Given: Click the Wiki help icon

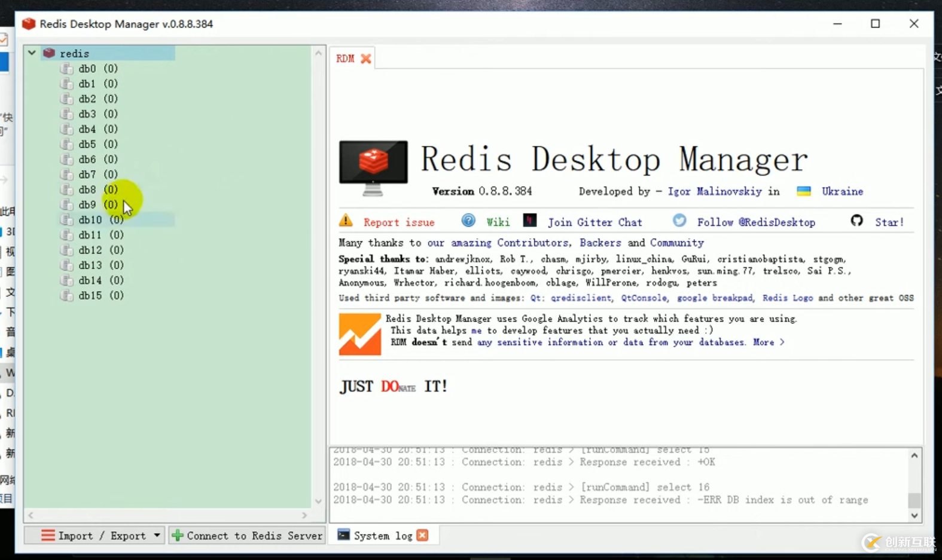Looking at the screenshot, I should (x=468, y=221).
